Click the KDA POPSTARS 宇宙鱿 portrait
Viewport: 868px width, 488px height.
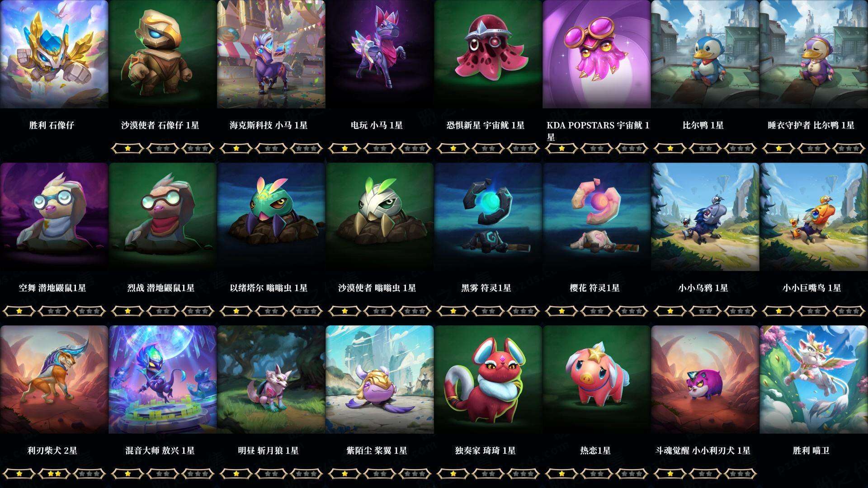tap(597, 54)
